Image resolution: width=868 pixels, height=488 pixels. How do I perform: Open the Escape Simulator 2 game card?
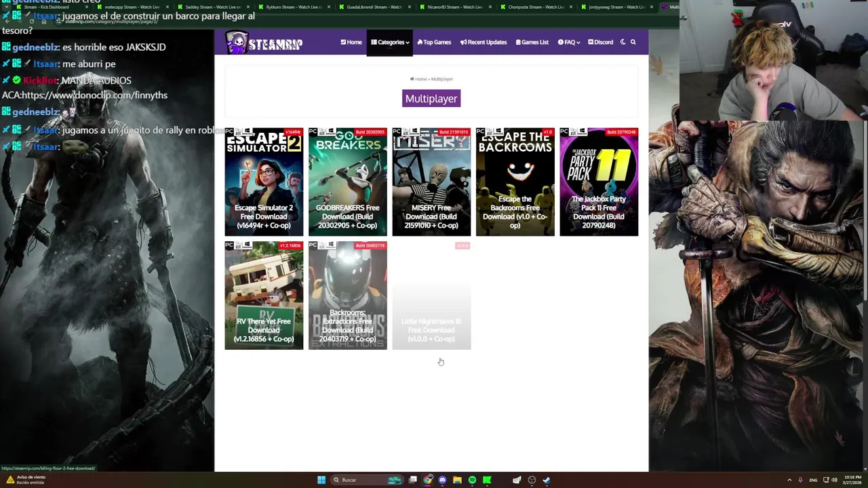264,182
